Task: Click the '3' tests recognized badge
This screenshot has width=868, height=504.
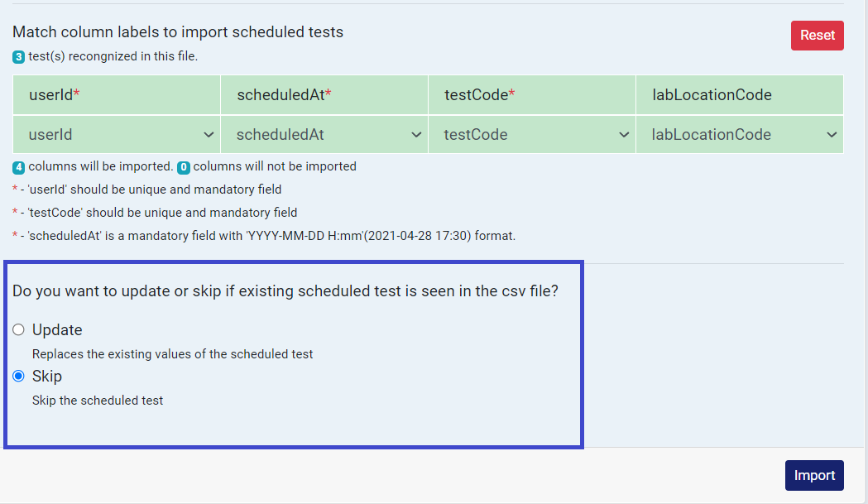Action: (x=17, y=57)
